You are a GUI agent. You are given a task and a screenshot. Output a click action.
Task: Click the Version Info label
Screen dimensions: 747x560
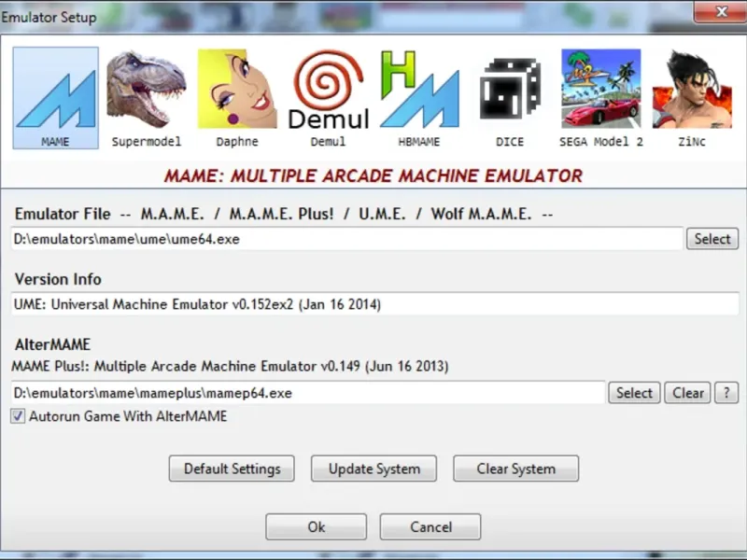(x=58, y=279)
